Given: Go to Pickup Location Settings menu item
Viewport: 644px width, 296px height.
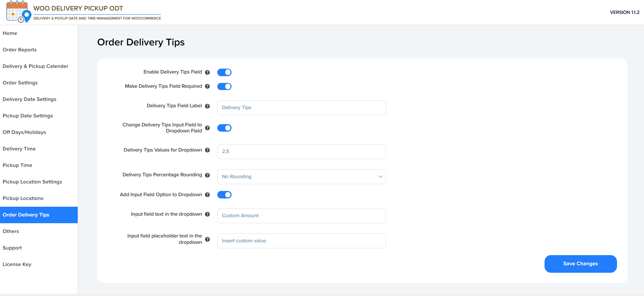Looking at the screenshot, I should [32, 182].
